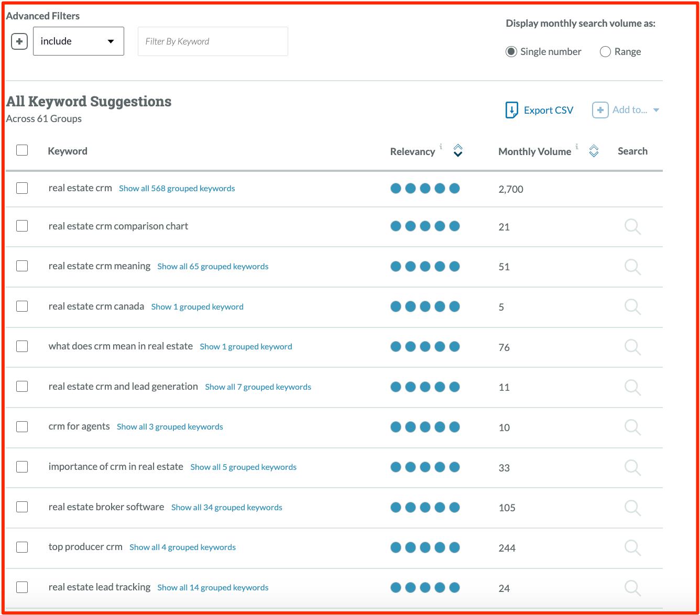
Task: Click the search icon for 'crm for agents'
Action: pos(632,427)
